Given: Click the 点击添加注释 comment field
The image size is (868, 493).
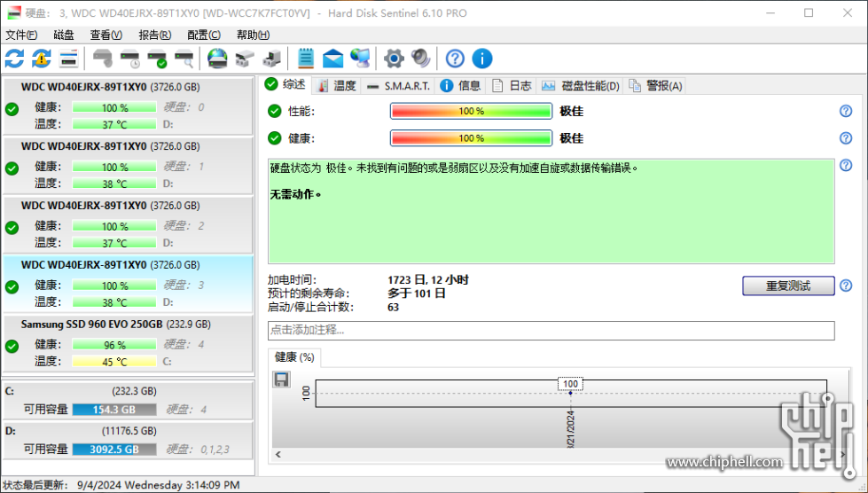Looking at the screenshot, I should click(x=551, y=331).
